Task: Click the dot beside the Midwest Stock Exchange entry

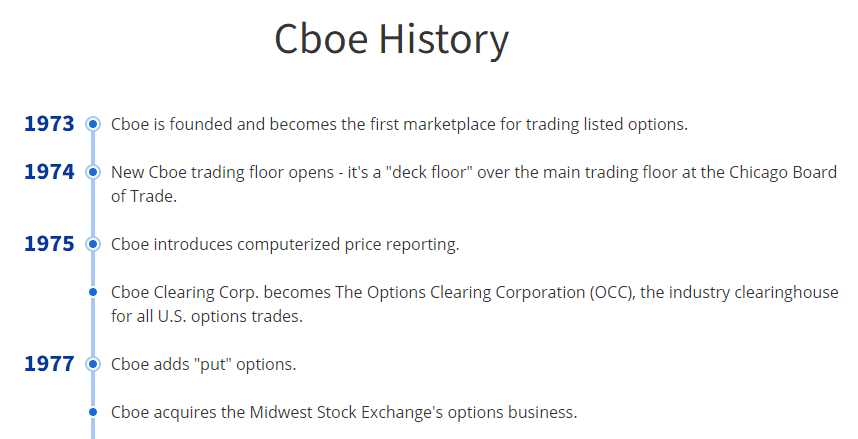Action: 93,412
